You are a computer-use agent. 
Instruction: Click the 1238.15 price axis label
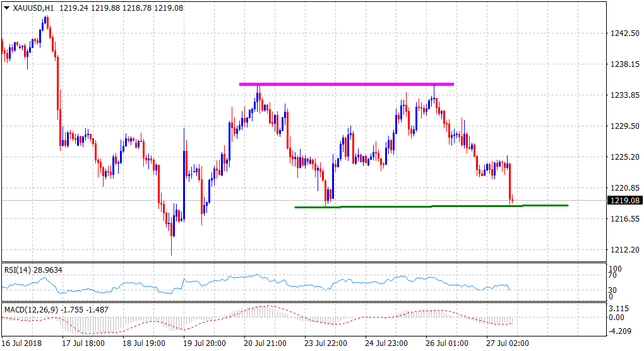tap(624, 64)
